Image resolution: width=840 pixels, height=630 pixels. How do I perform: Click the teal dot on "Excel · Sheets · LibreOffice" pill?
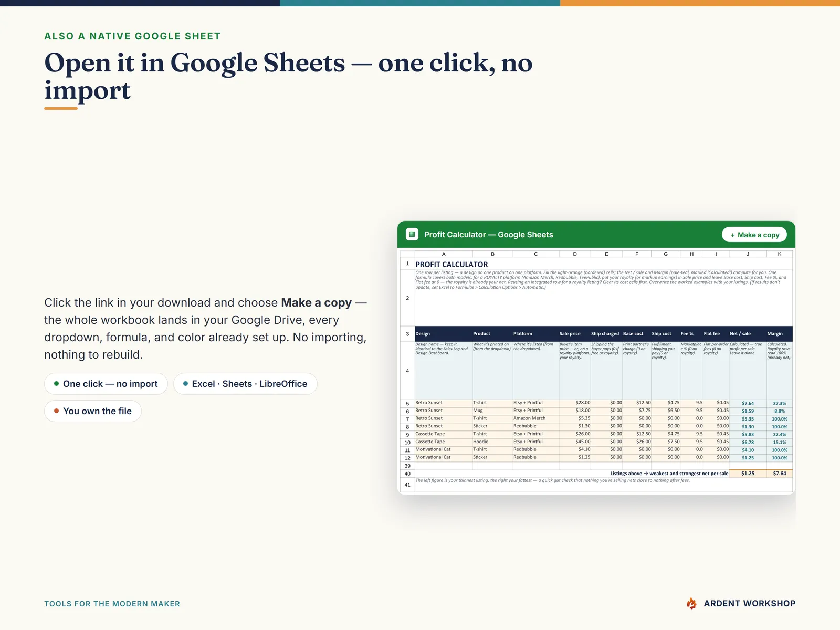click(185, 384)
